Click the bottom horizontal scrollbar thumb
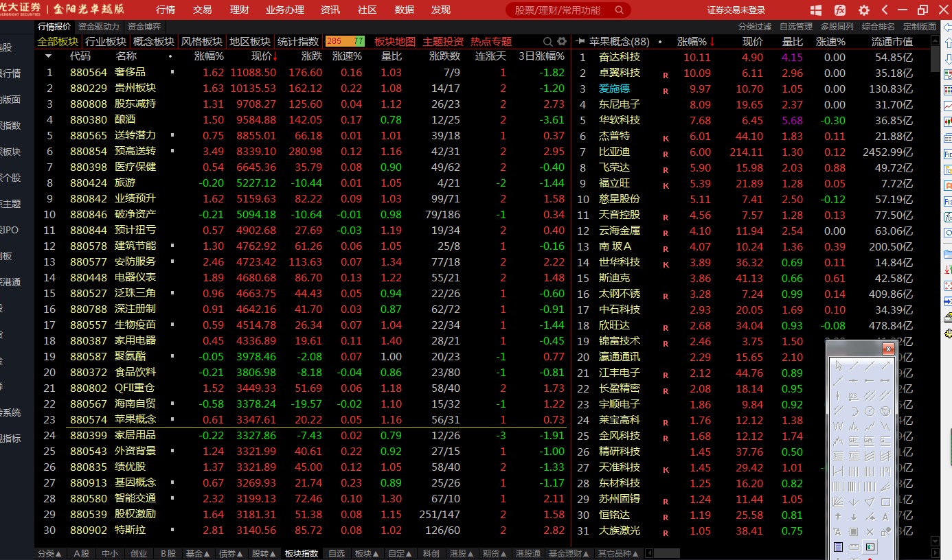This screenshot has height=560, width=952. [666, 553]
